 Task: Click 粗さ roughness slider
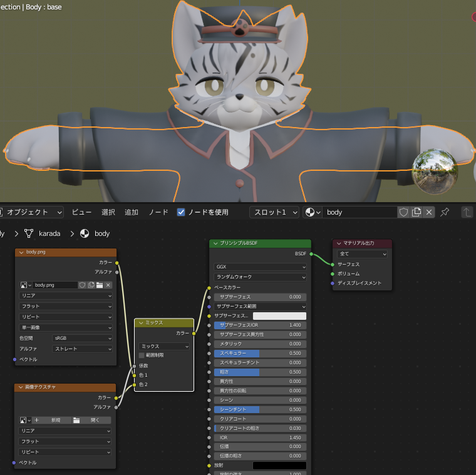tap(260, 372)
